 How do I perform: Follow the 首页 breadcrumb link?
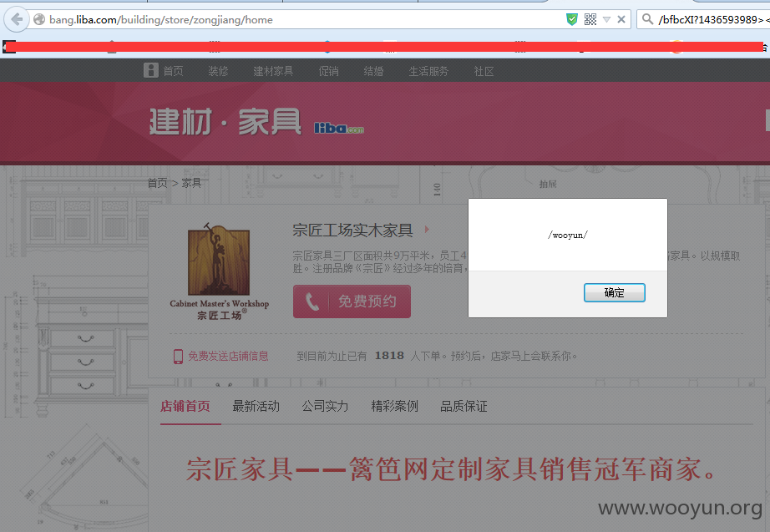point(157,183)
